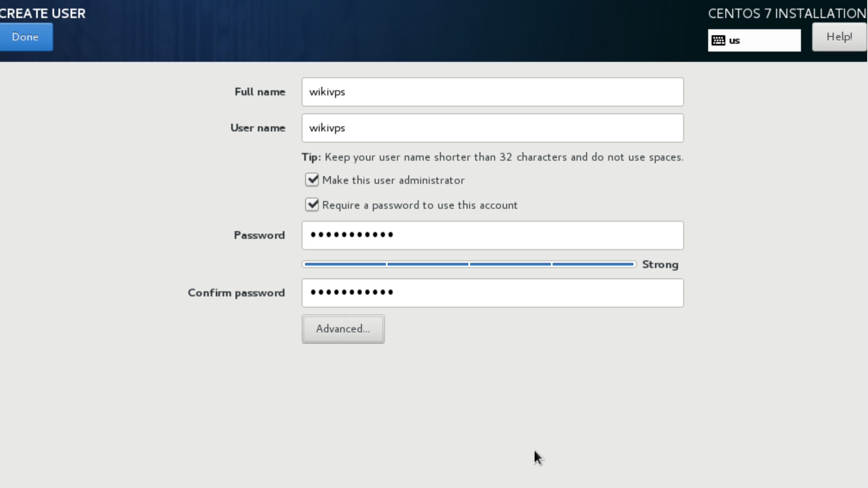Click the keyboard layout icon

pyautogui.click(x=718, y=40)
